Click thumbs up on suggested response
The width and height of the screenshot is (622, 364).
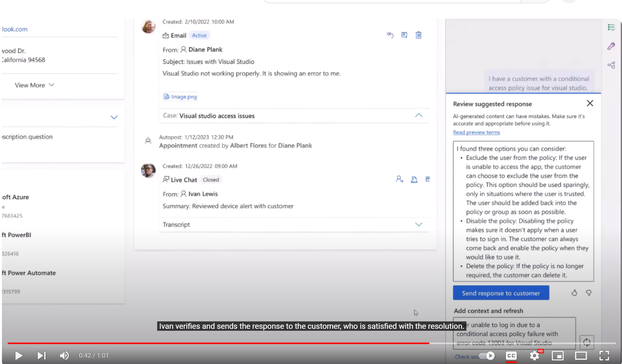(x=574, y=293)
